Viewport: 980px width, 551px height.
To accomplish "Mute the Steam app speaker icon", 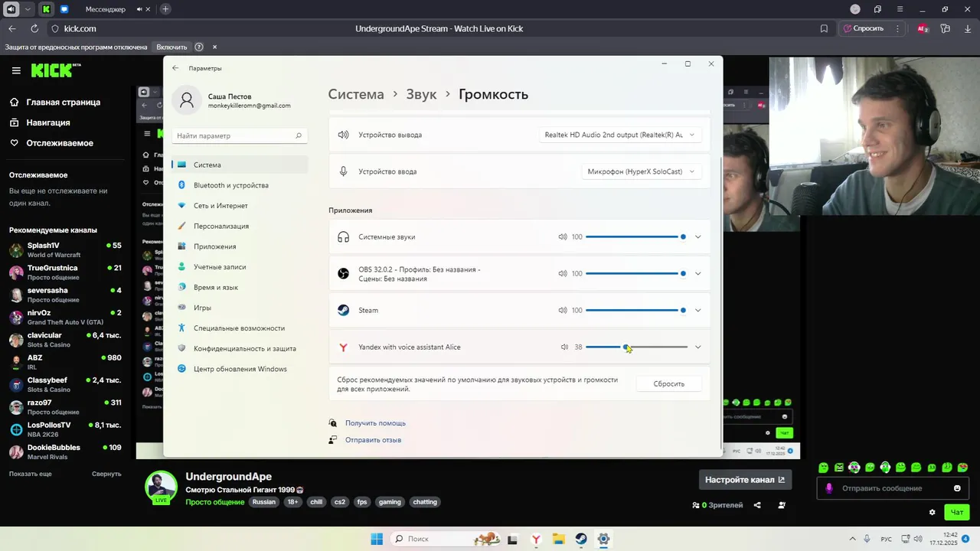I will [563, 310].
